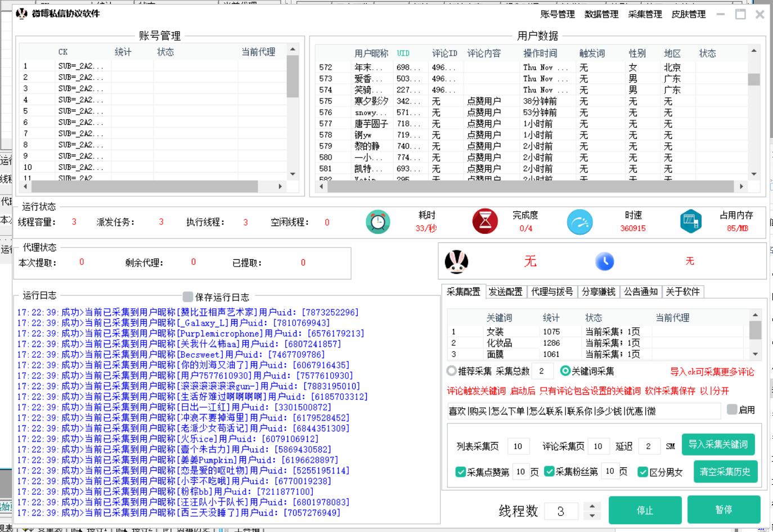Viewport: 773px width, 532px height.
Task: Click the blue clock icon
Action: click(604, 262)
